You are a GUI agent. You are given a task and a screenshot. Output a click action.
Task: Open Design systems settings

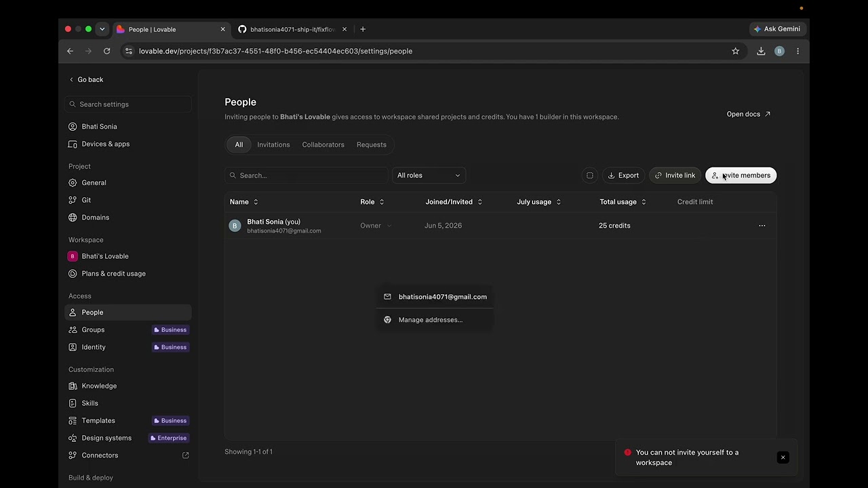pyautogui.click(x=128, y=438)
